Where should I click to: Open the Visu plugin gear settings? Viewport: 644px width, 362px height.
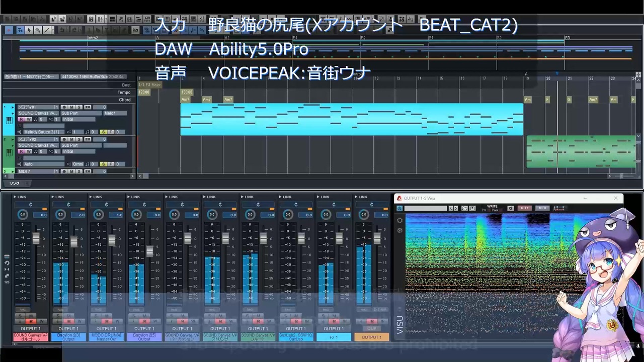[511, 208]
